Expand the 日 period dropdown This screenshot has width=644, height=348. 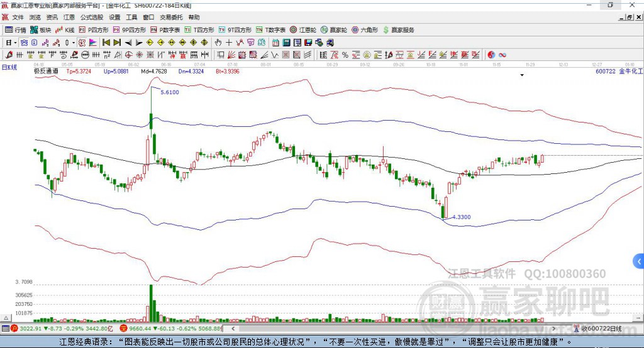[x=15, y=43]
